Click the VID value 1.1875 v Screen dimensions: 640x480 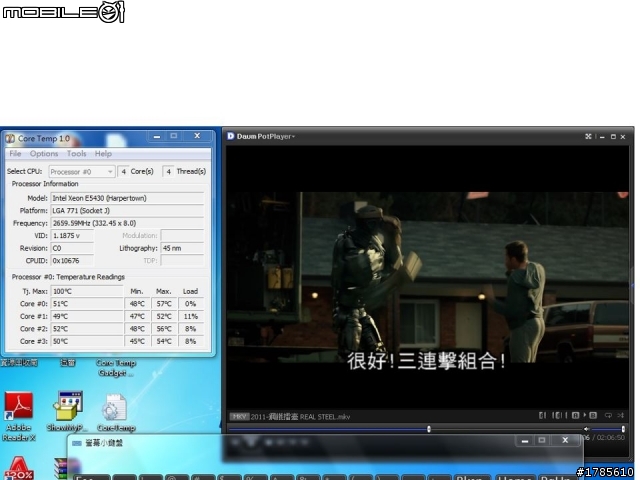[72, 236]
